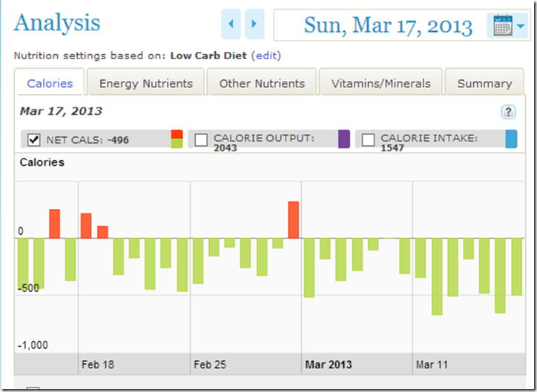The image size is (537, 392).
Task: Show the Summary tab
Action: pos(484,84)
